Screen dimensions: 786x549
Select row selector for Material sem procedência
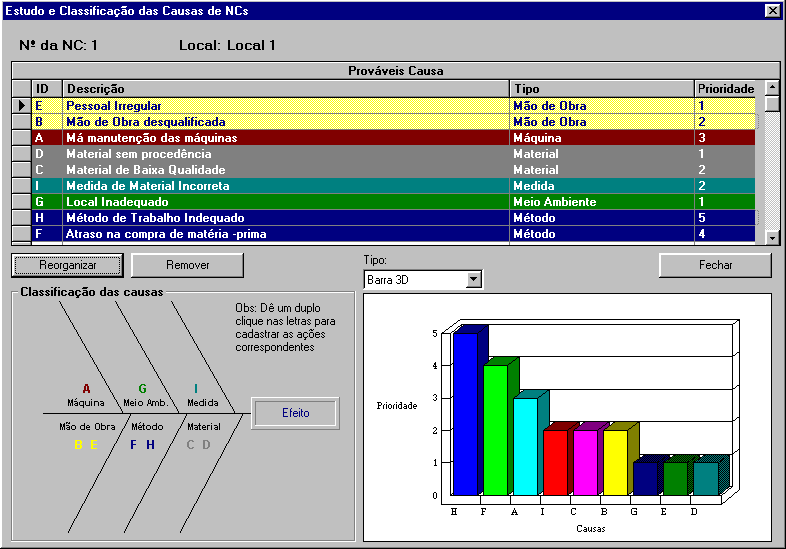click(22, 153)
